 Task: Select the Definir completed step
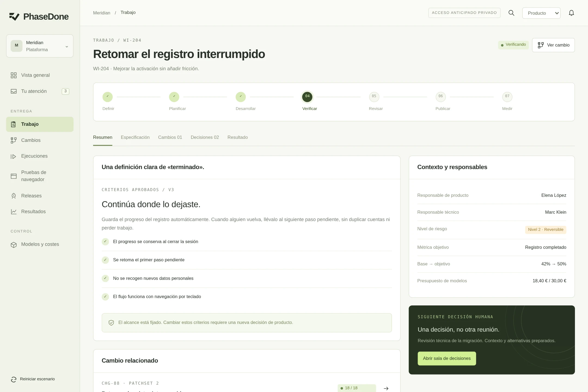tap(108, 97)
